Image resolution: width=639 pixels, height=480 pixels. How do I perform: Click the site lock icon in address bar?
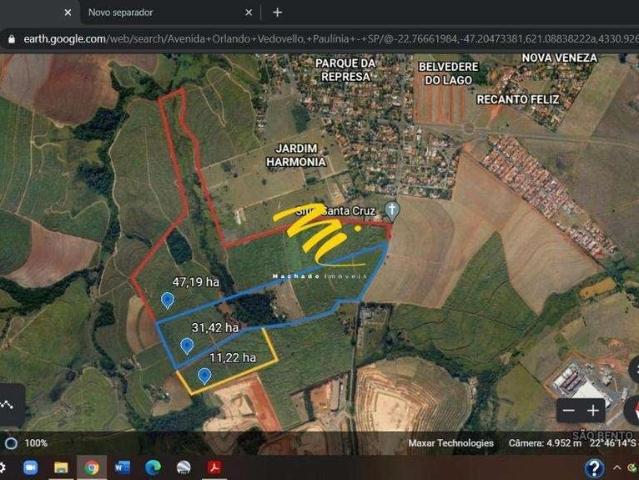11,39
